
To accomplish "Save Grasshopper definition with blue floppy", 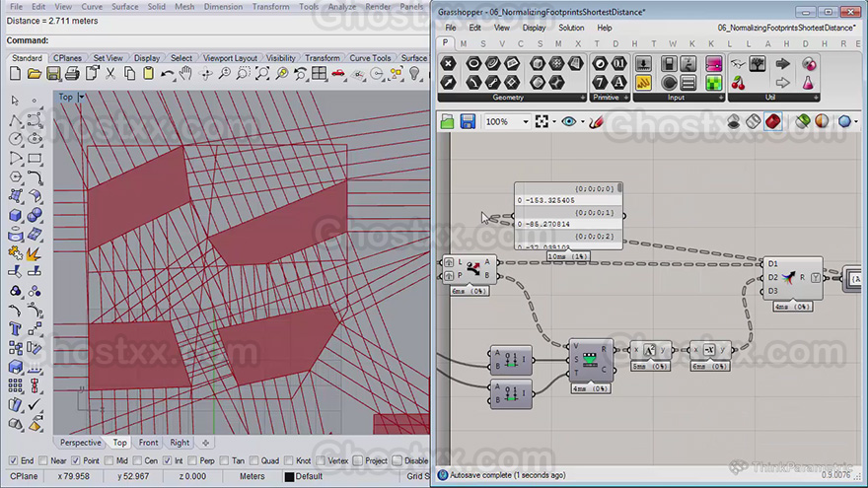I will 468,121.
